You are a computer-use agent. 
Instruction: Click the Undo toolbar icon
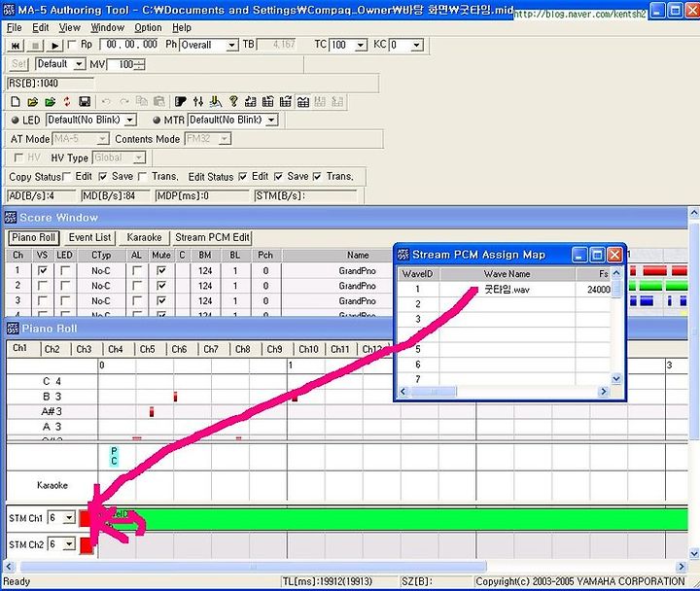[x=106, y=102]
